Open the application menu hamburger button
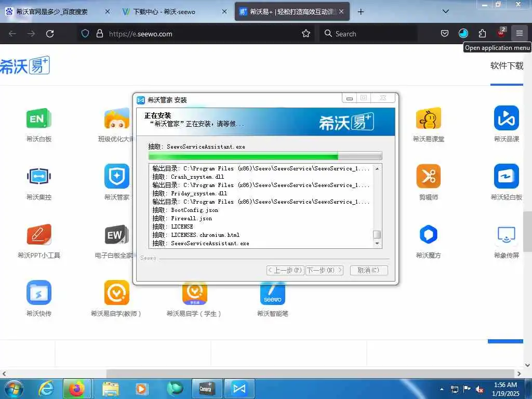The image size is (532, 399). tap(520, 33)
